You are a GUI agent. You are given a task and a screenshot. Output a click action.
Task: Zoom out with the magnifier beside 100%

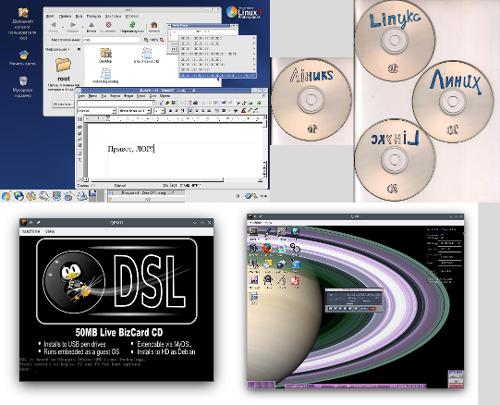coord(146,40)
